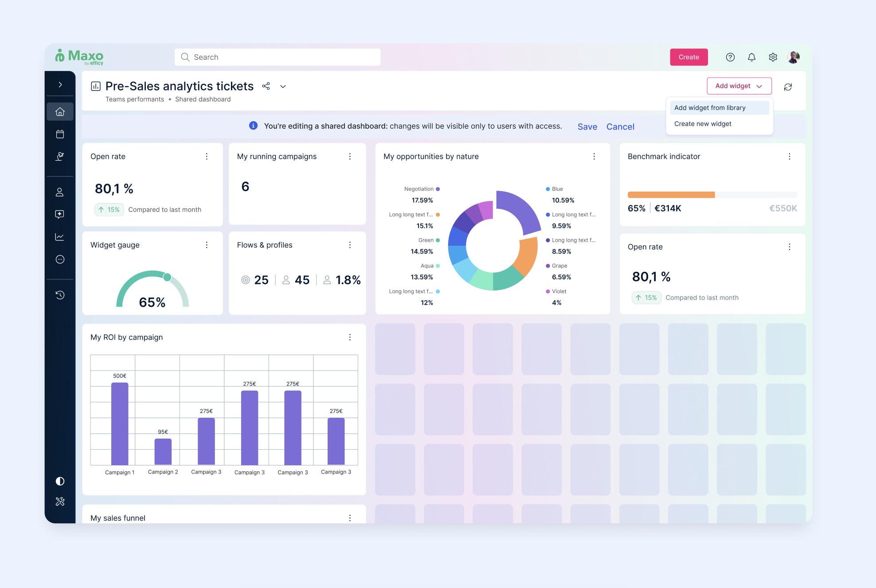Image resolution: width=876 pixels, height=588 pixels.
Task: Open dropdown chevron next to dashboard title
Action: [283, 86]
